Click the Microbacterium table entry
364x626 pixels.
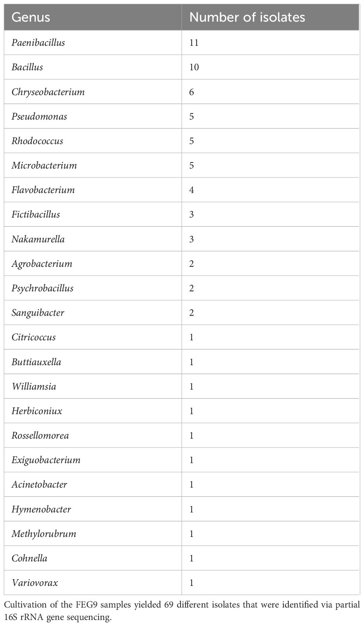[x=44, y=165]
